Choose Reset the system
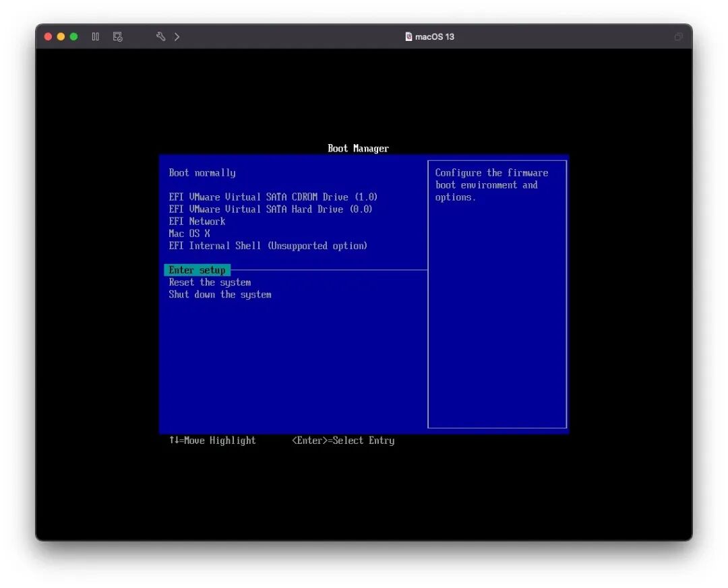 [210, 282]
